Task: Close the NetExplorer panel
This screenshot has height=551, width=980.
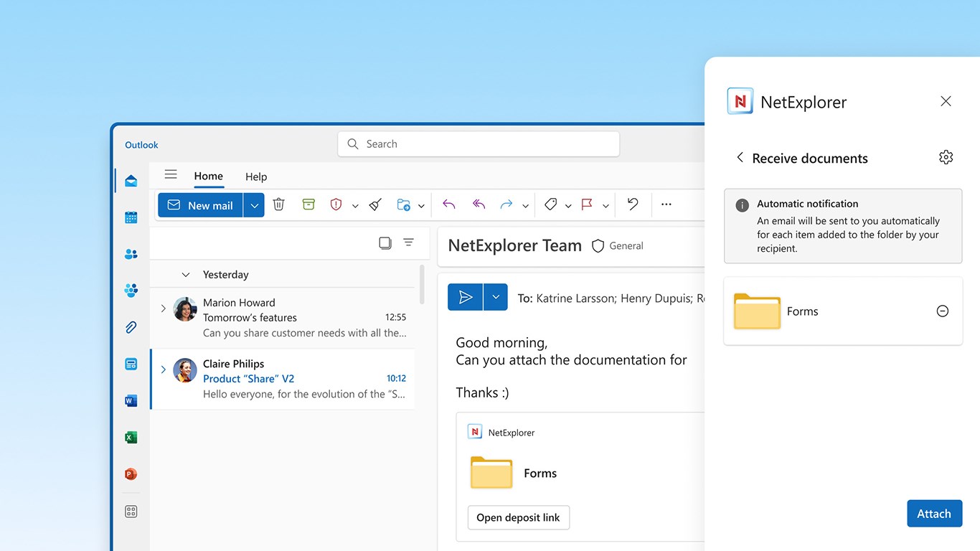Action: [946, 101]
